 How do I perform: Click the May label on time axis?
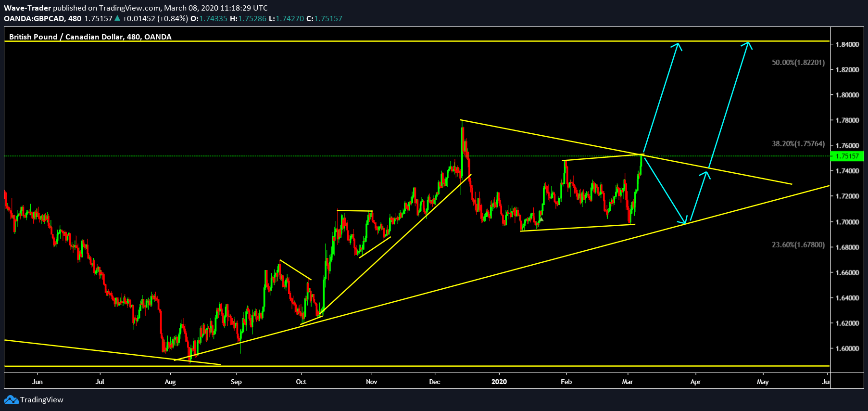pyautogui.click(x=763, y=382)
